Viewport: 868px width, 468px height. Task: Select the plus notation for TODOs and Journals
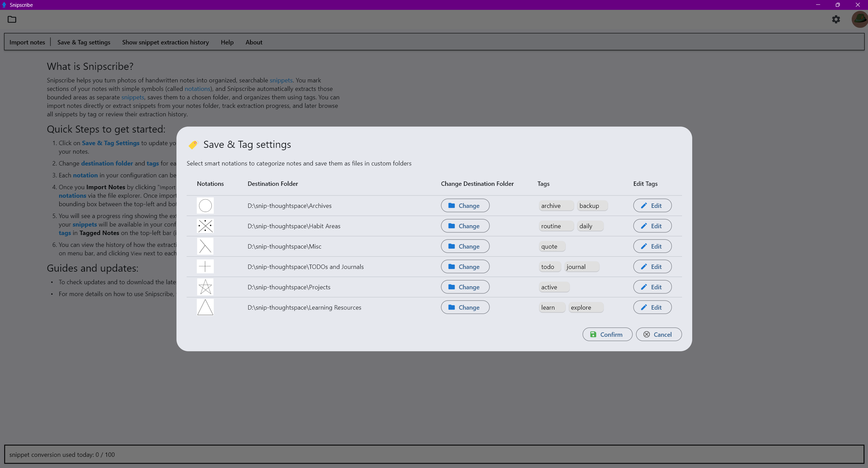click(205, 266)
